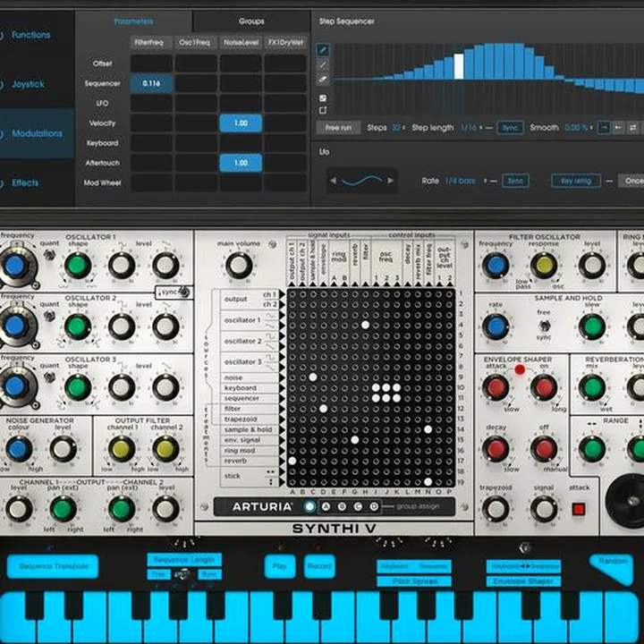This screenshot has height=644, width=644.
Task: Toggle the Step Sequencer Sync button
Action: click(x=510, y=128)
